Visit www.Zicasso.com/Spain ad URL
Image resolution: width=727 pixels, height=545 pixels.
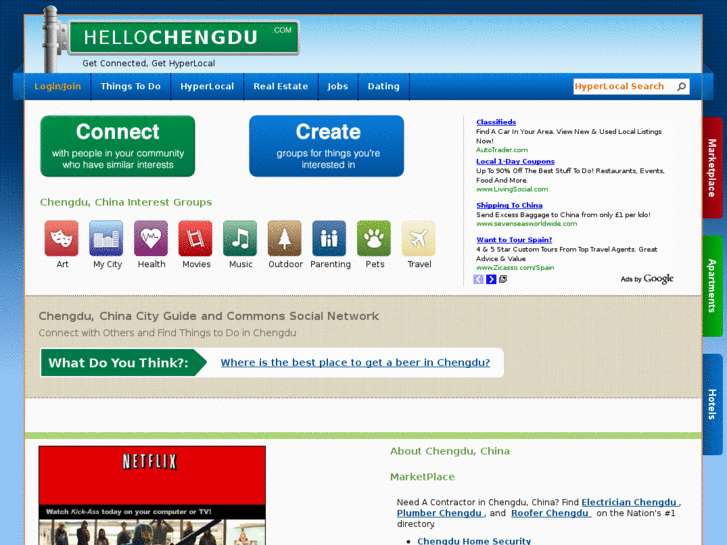515,268
